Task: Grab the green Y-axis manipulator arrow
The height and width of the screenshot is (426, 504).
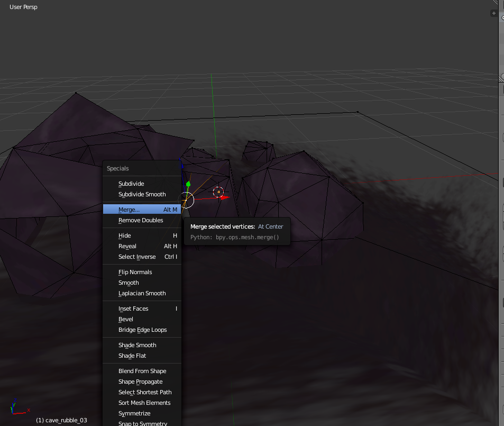Action: [188, 184]
